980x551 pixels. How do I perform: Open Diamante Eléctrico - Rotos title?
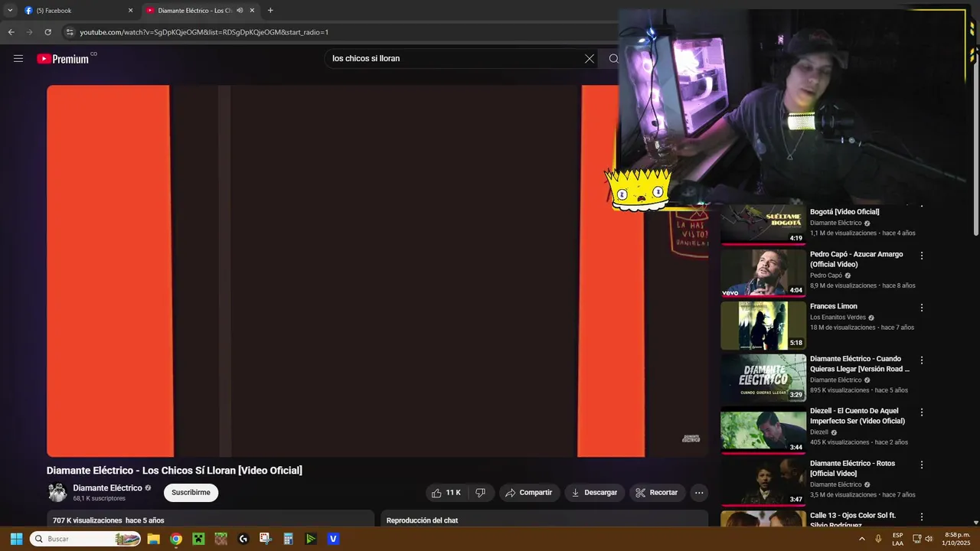(x=852, y=468)
